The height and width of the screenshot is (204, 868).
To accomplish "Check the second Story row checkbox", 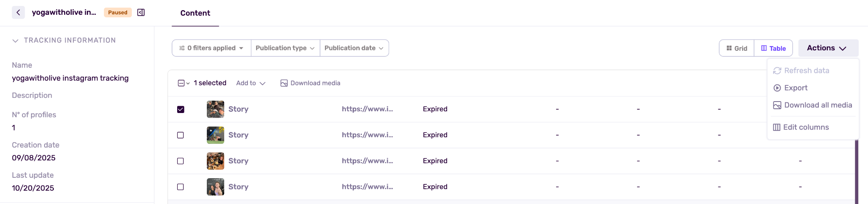I will (181, 135).
